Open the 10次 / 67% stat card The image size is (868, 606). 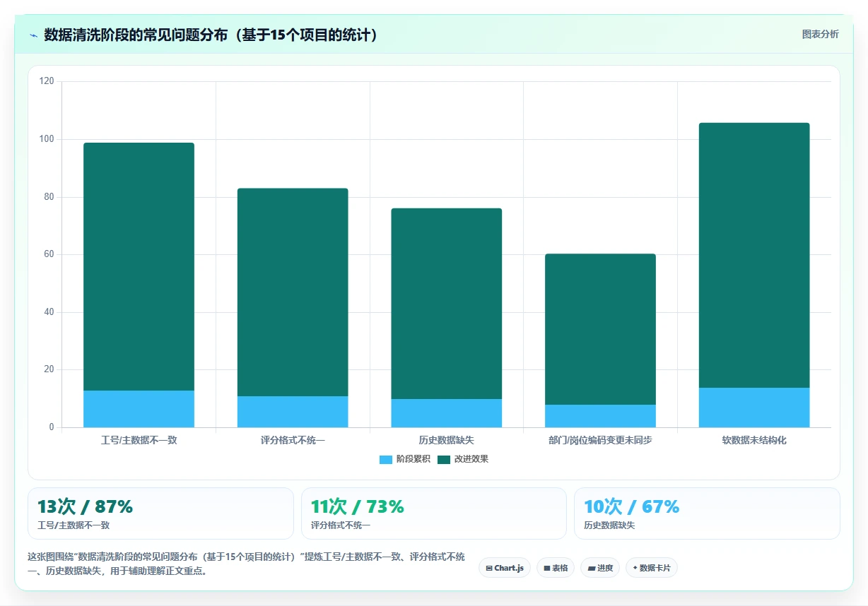coord(707,513)
